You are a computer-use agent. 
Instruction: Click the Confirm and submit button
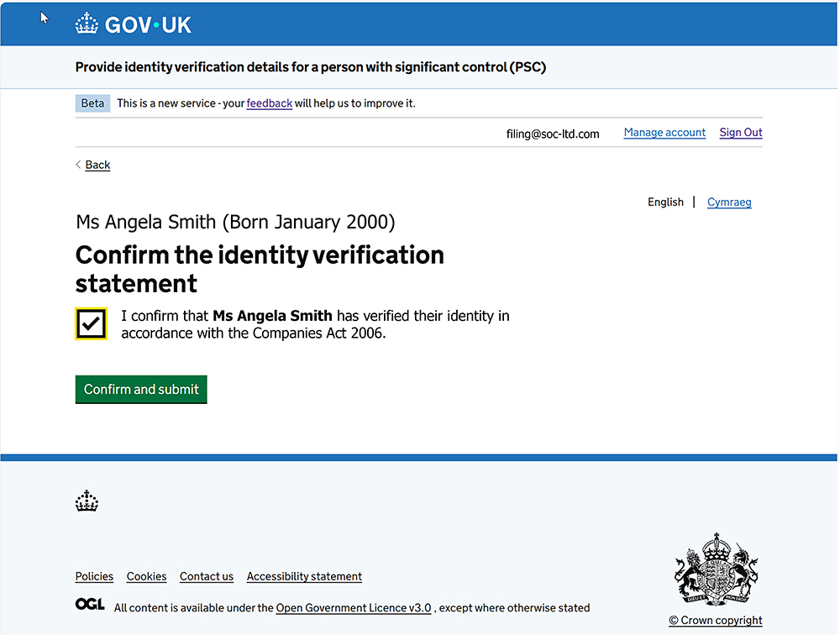tap(141, 390)
